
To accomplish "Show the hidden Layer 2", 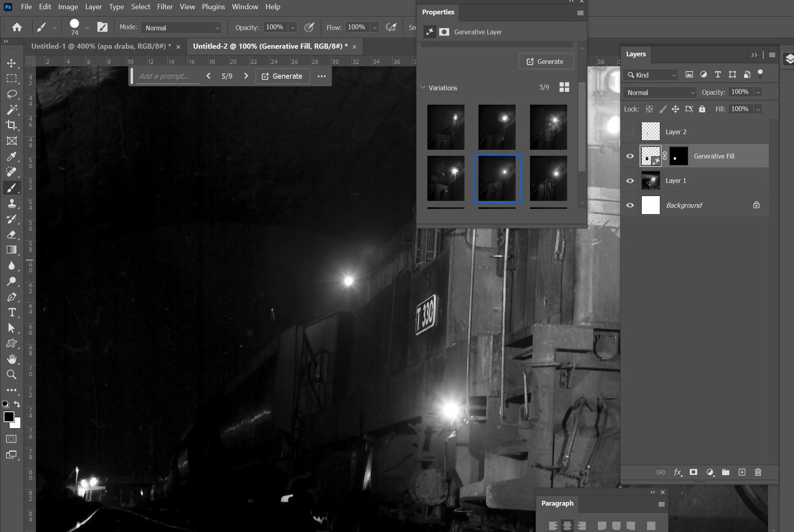I will point(630,132).
